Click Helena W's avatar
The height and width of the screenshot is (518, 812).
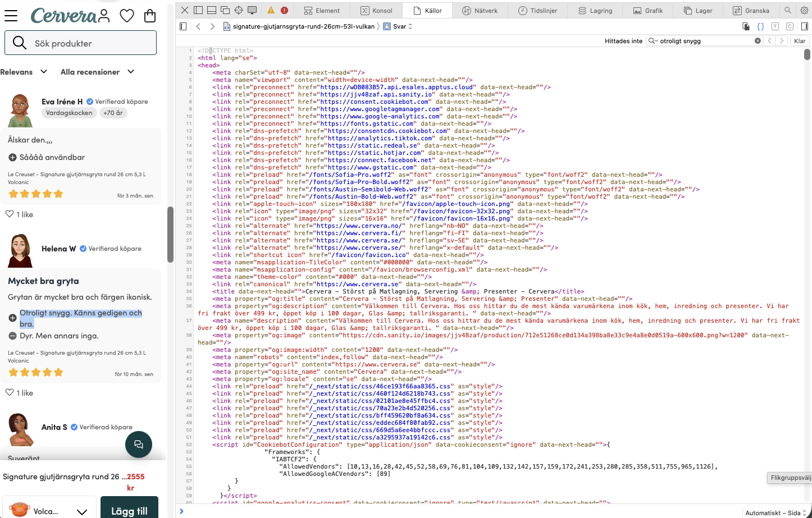[x=20, y=250]
